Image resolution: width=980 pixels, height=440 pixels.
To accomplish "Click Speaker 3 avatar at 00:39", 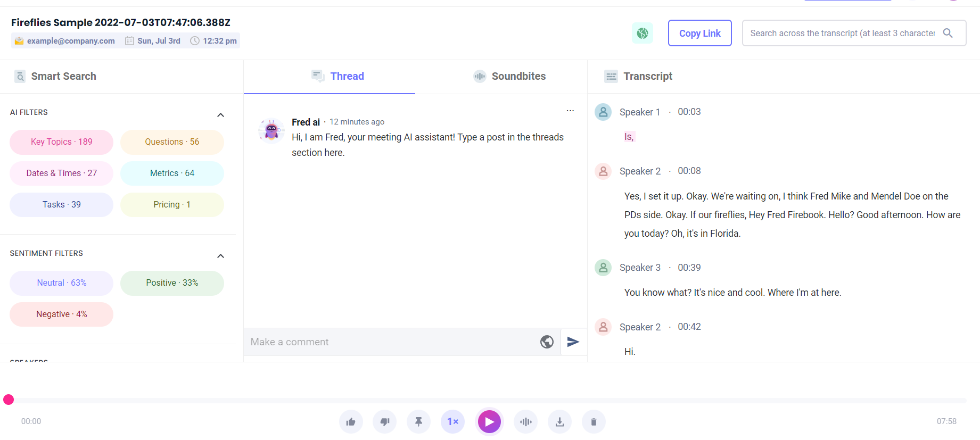I will click(603, 268).
